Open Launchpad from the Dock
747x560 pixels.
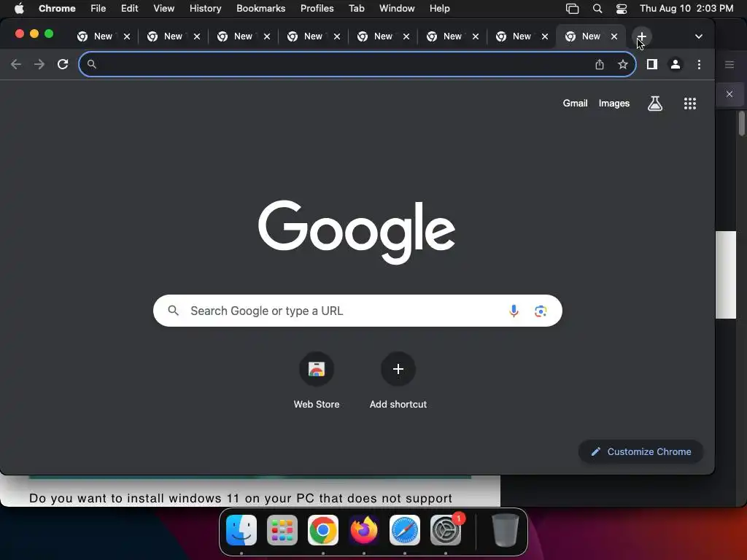point(282,530)
